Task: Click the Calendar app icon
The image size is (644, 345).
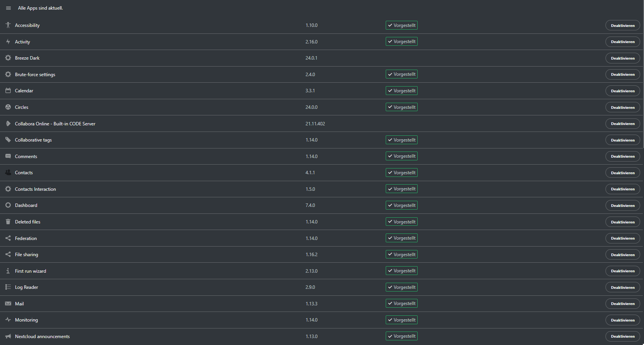Action: click(x=8, y=90)
